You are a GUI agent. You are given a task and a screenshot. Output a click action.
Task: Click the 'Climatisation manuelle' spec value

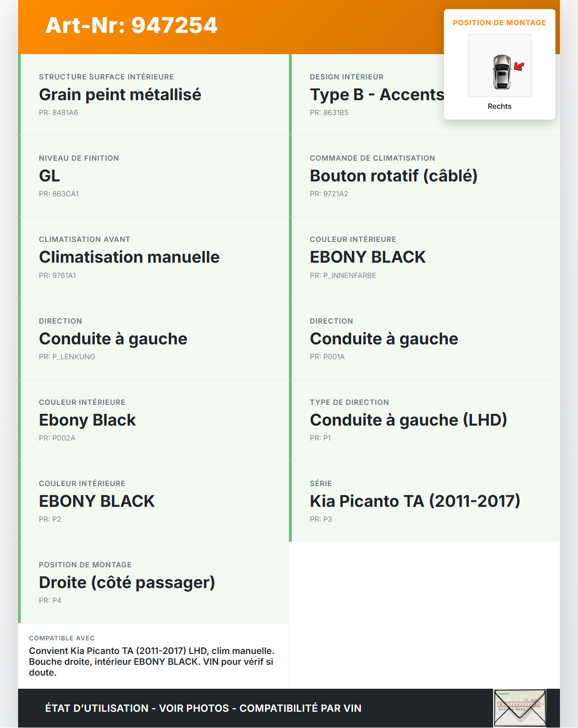129,257
